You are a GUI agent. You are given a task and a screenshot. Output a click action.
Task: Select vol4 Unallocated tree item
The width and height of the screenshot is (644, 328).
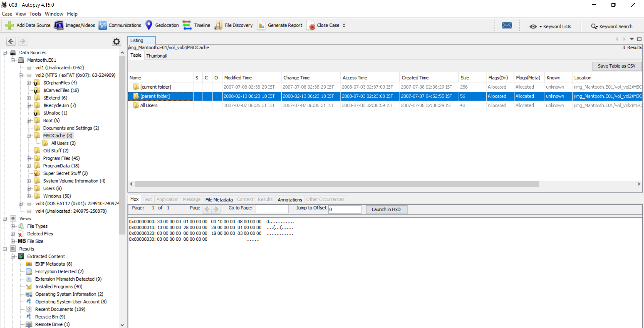point(71,211)
